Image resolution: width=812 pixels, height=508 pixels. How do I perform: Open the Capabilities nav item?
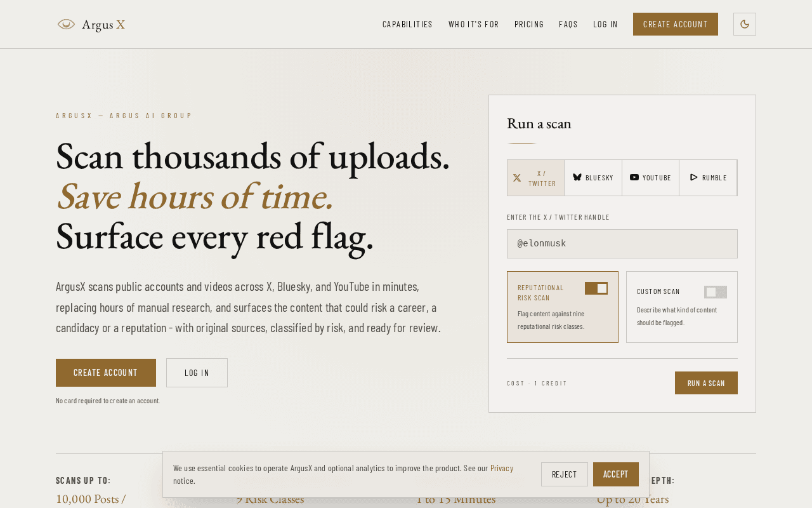point(407,24)
